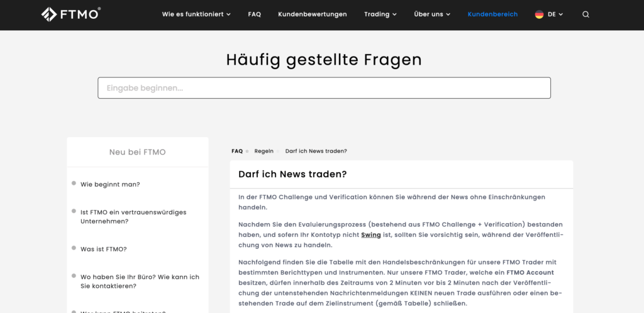Select FAQ in the breadcrumb
Image resolution: width=644 pixels, height=313 pixels.
tap(237, 151)
